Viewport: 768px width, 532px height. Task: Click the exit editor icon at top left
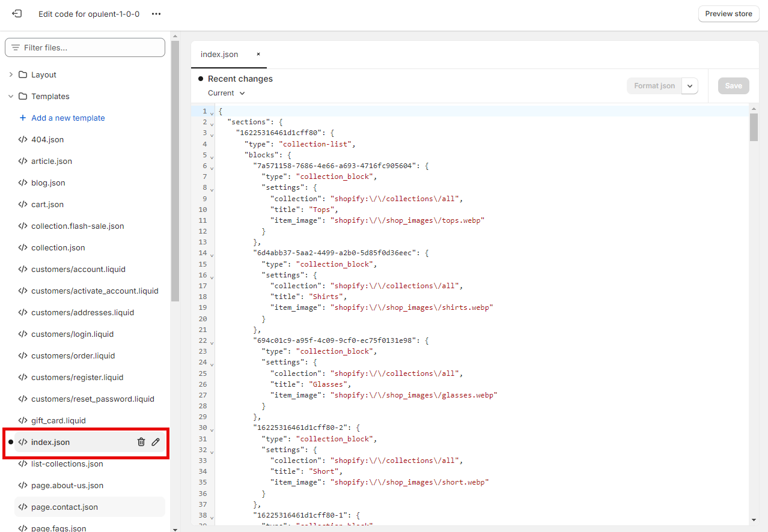point(17,14)
